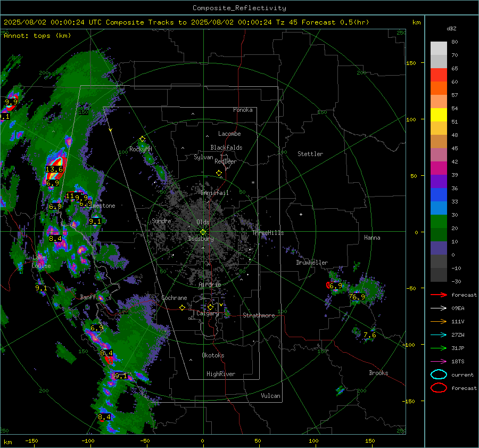
Task: Click the storm top label 7.6
Action: point(370,335)
